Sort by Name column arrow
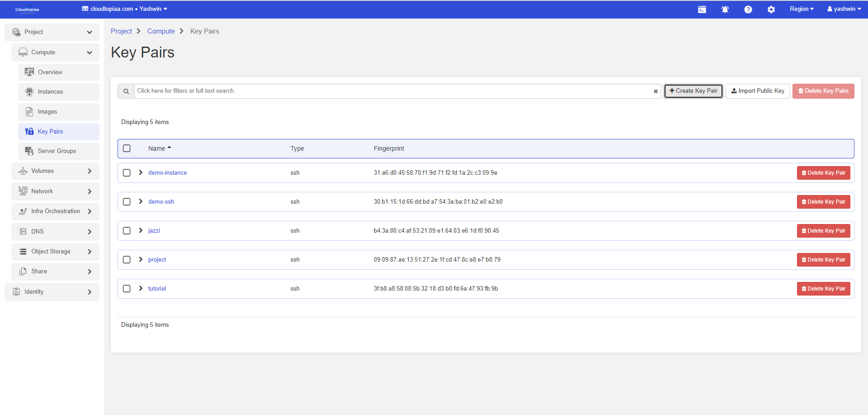Viewport: 868px width, 415px height. (169, 148)
